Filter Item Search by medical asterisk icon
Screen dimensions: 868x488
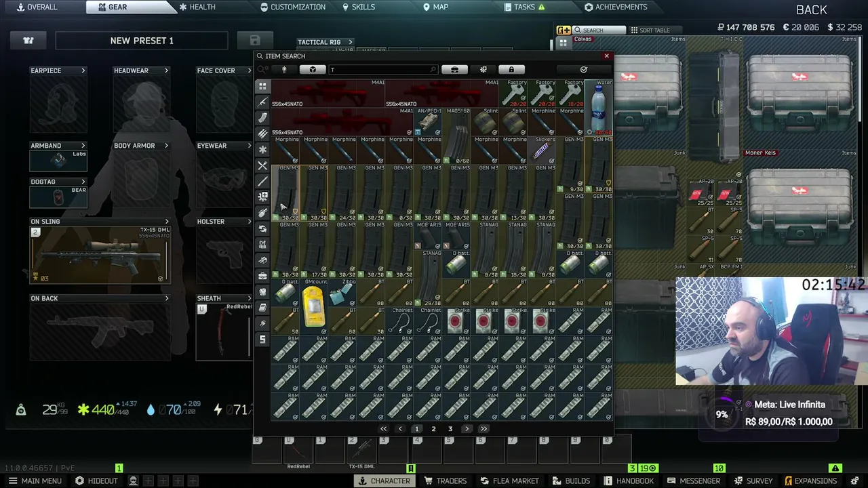point(262,149)
